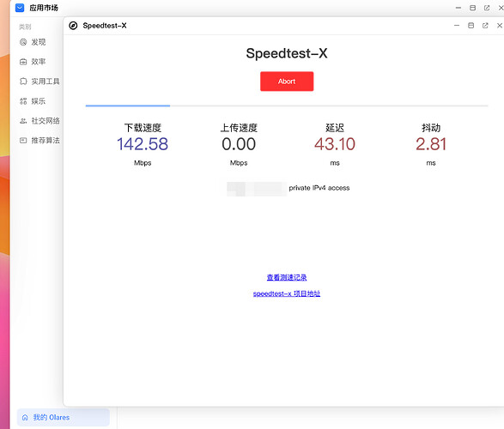Minimize the Speedtest-X window
Image resolution: width=504 pixels, height=429 pixels.
[x=457, y=26]
